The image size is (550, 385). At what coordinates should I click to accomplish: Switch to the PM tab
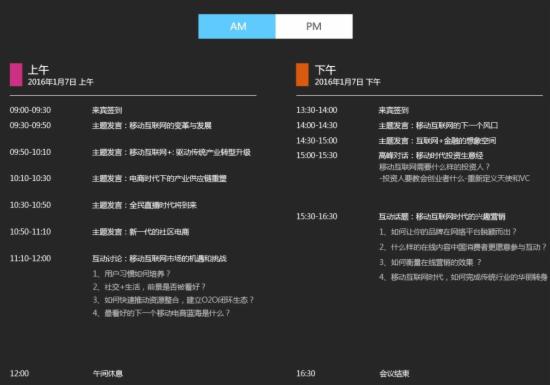pos(314,26)
